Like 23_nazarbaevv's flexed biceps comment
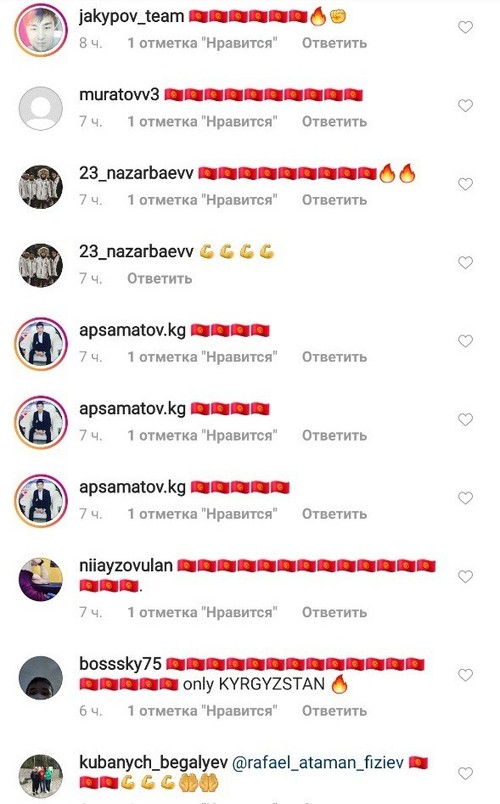 pos(465,263)
